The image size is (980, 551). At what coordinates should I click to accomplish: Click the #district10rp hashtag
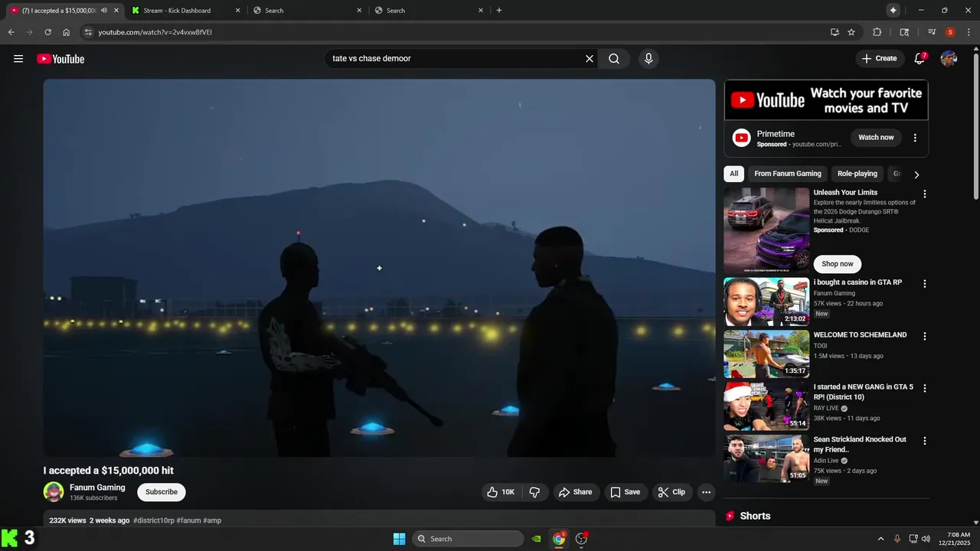point(154,520)
